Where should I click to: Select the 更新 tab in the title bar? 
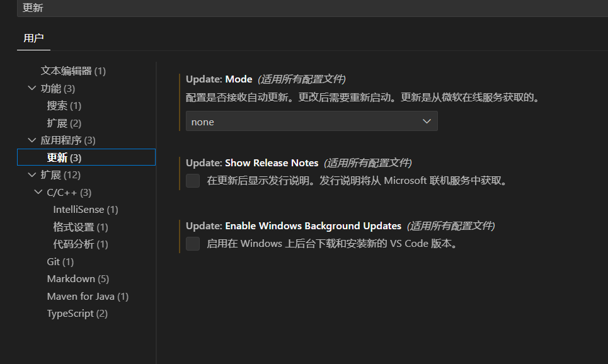click(x=32, y=8)
